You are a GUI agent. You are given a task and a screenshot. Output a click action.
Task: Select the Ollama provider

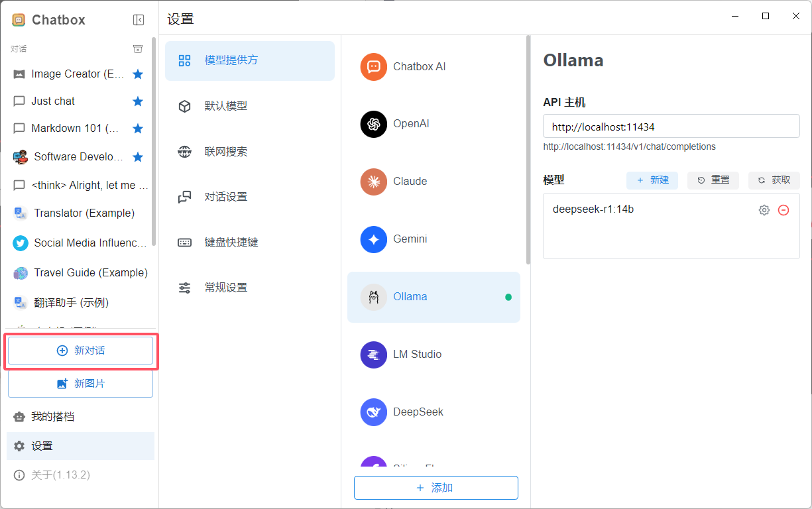434,297
